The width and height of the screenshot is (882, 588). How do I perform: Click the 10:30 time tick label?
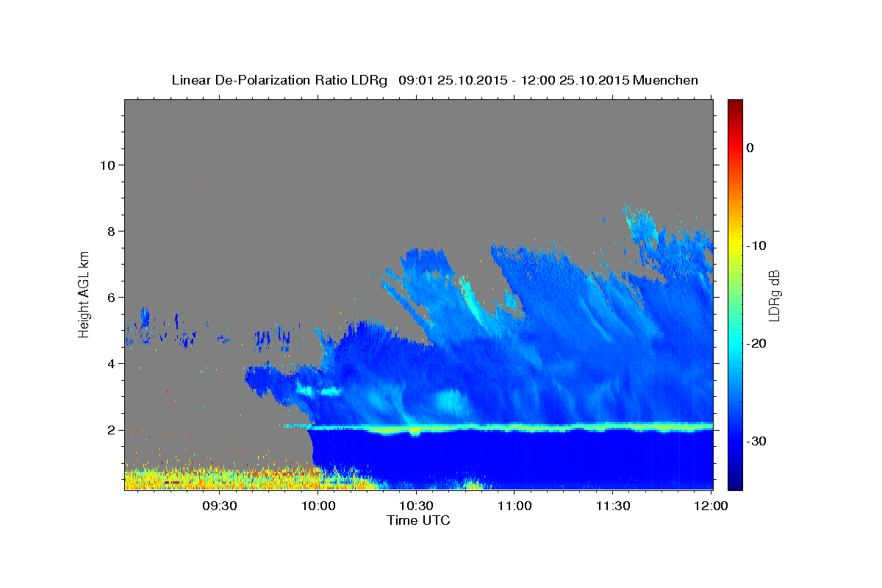[416, 506]
